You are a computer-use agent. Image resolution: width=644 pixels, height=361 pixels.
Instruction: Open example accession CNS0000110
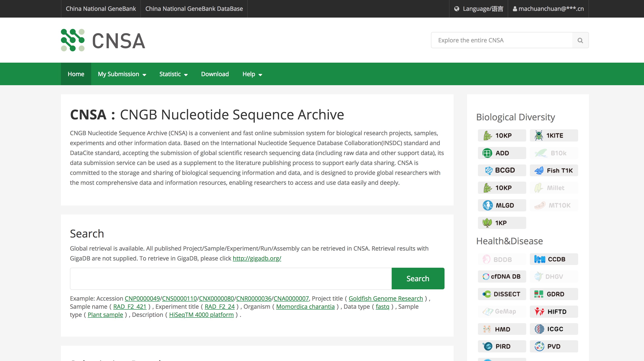coord(179,299)
